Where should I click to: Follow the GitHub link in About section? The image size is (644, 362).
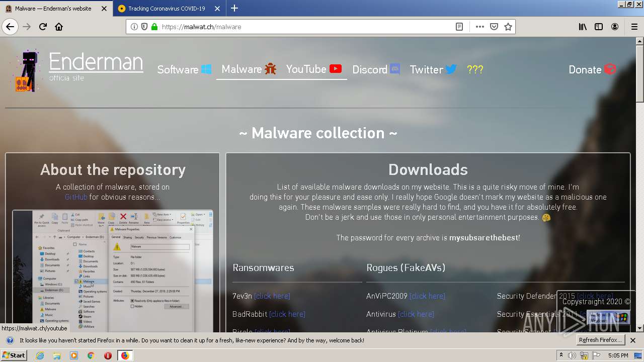76,197
